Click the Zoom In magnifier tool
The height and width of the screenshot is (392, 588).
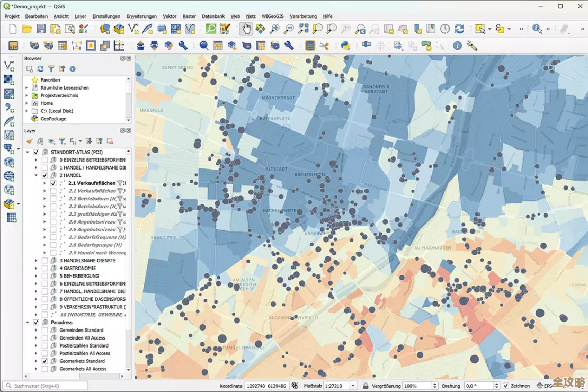click(274, 29)
